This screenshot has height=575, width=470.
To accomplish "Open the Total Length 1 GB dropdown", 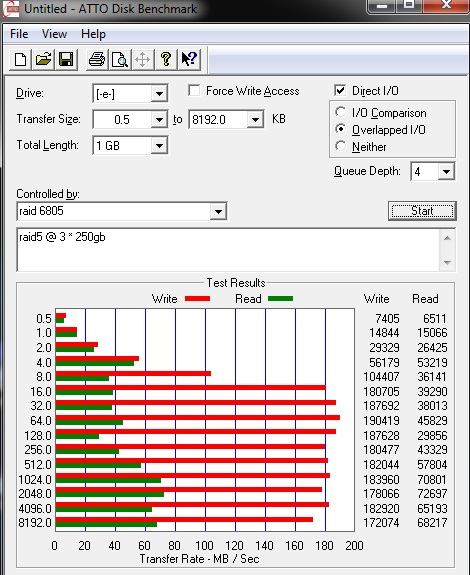I will tap(159, 146).
